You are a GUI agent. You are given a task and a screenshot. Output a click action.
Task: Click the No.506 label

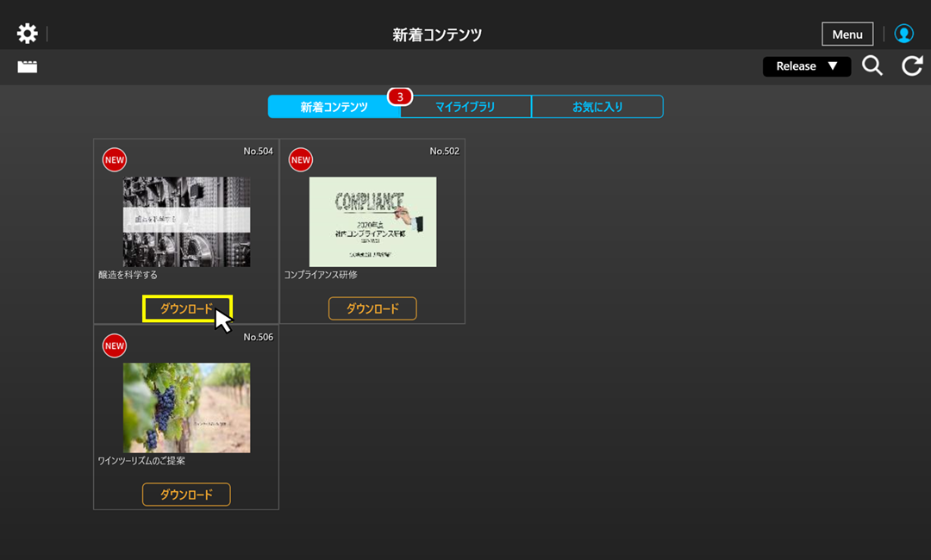(x=259, y=337)
